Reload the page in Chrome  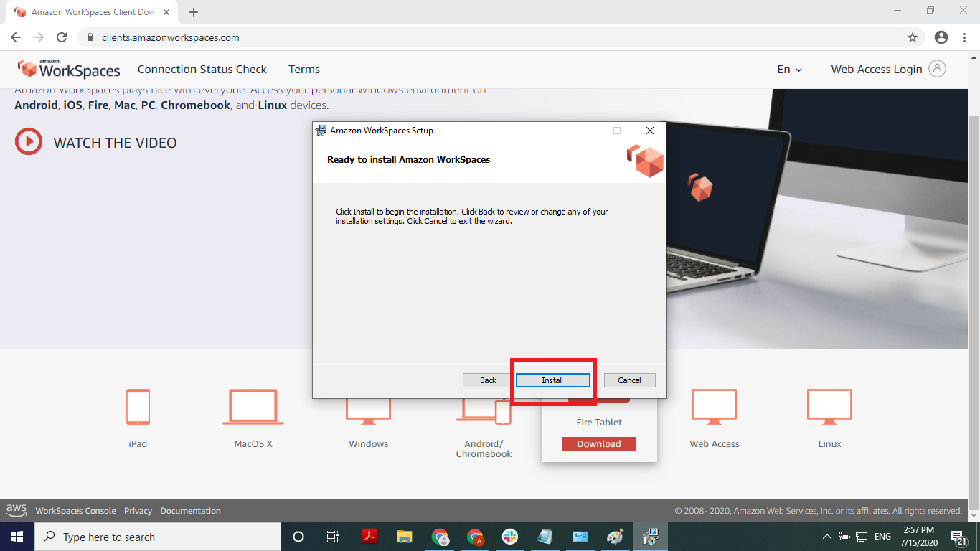pyautogui.click(x=62, y=37)
